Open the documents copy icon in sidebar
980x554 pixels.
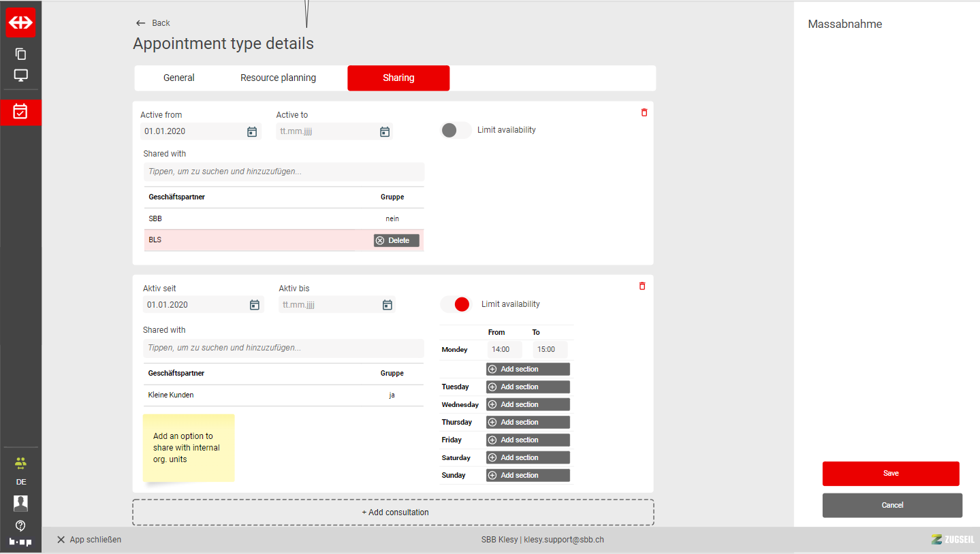(20, 54)
